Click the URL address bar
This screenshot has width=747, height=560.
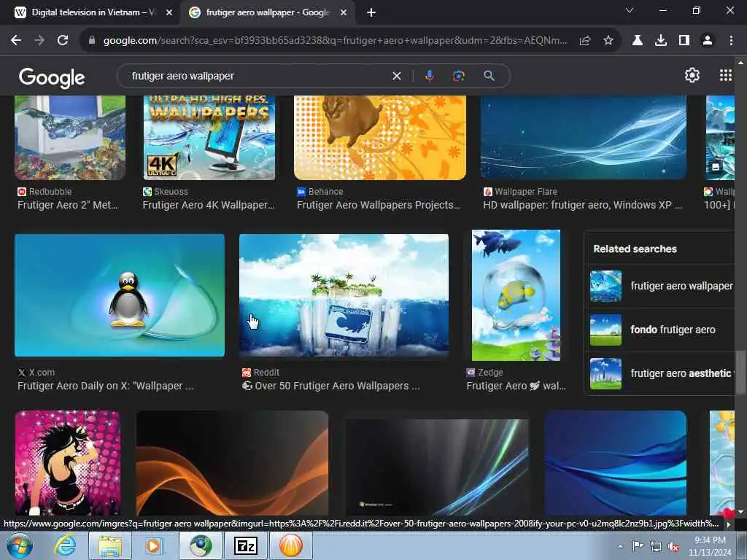335,41
